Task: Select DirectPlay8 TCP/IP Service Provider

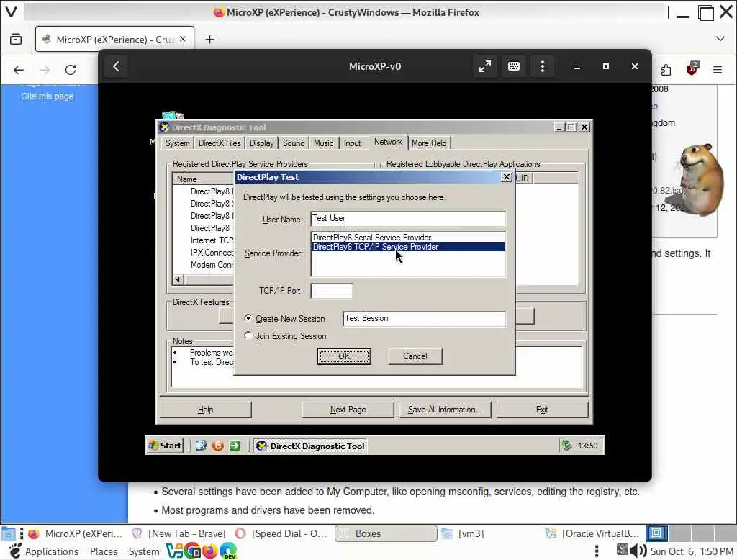Action: pos(409,247)
